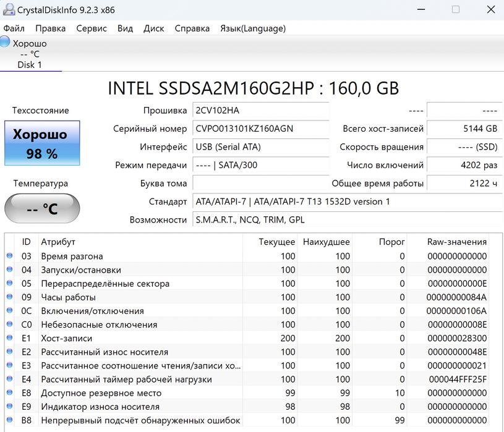Select the Рассчитанный износ носителя attribute name
The width and height of the screenshot is (504, 432).
[x=105, y=352]
